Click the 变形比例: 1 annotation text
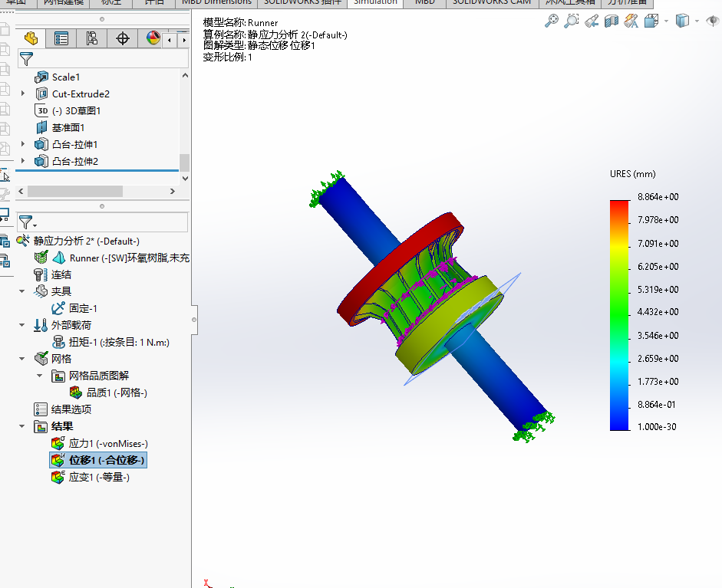Viewport: 722px width, 588px height. (x=227, y=57)
